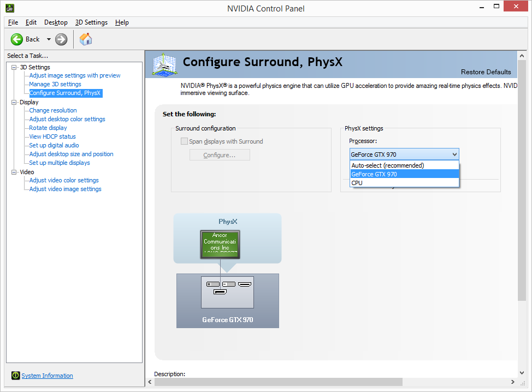Open the PhysX Processor combo box
Viewport: 532px width, 392px height.
click(404, 155)
